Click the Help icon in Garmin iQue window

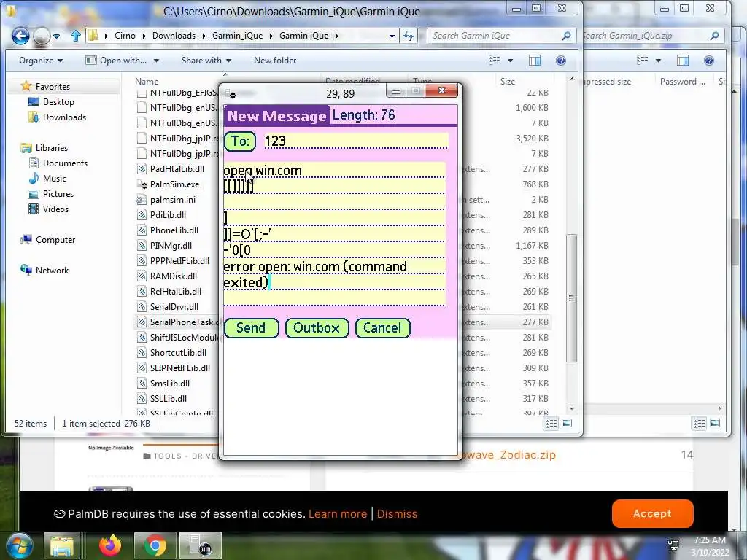coord(561,61)
